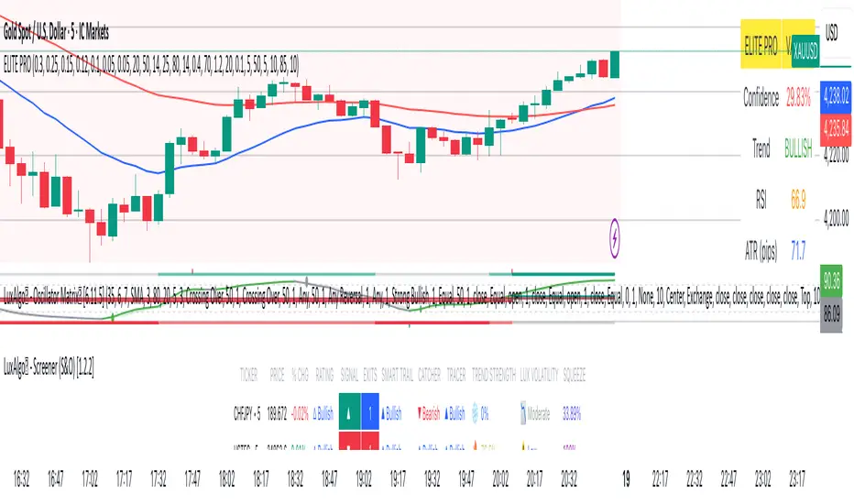Click the % CHG column header
Viewport: 854px width, 504px height.
pos(301,375)
